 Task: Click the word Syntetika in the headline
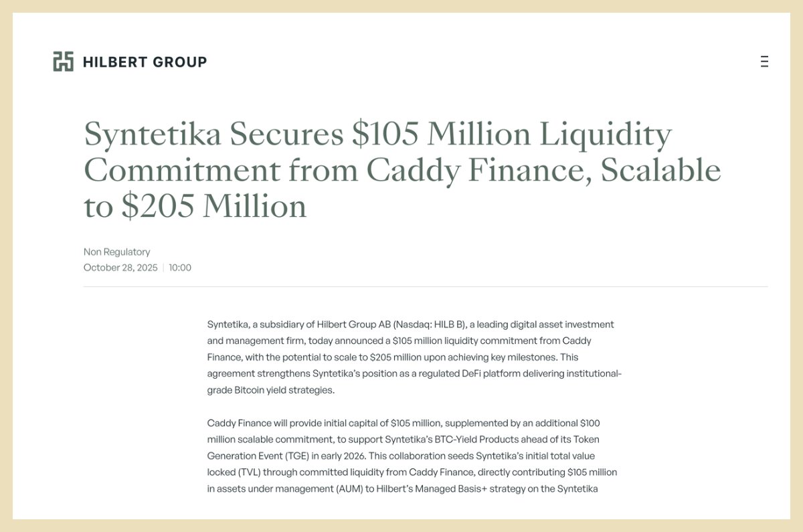pyautogui.click(x=153, y=135)
